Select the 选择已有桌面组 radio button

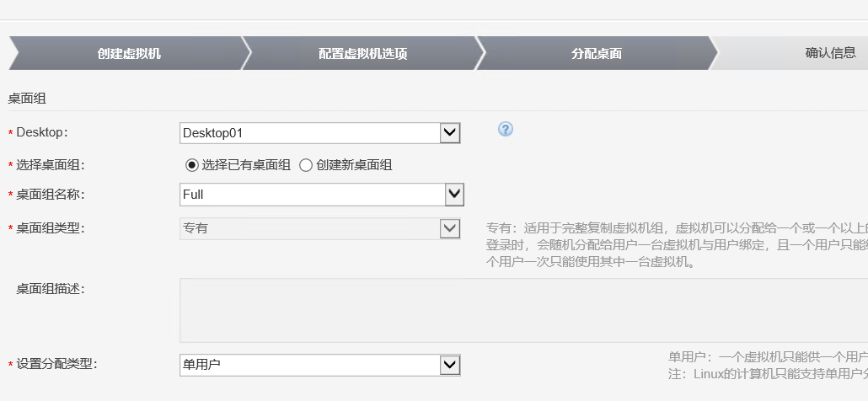pyautogui.click(x=191, y=165)
